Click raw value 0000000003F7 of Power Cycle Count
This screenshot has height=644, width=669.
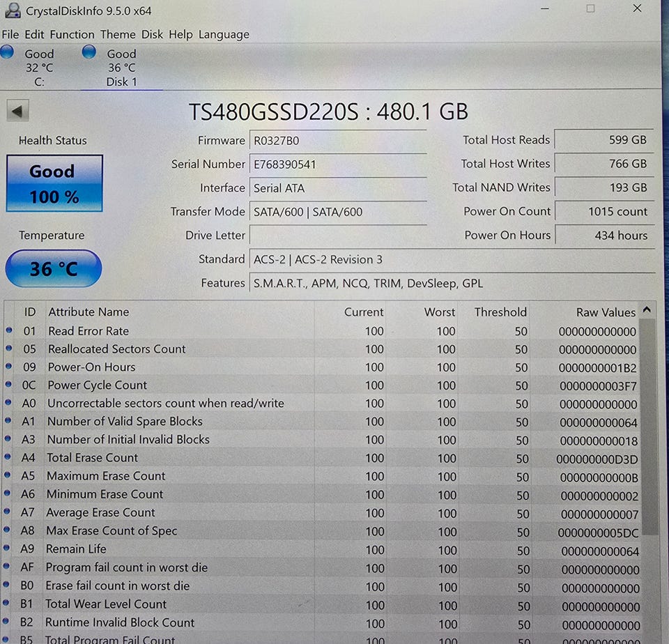[598, 386]
